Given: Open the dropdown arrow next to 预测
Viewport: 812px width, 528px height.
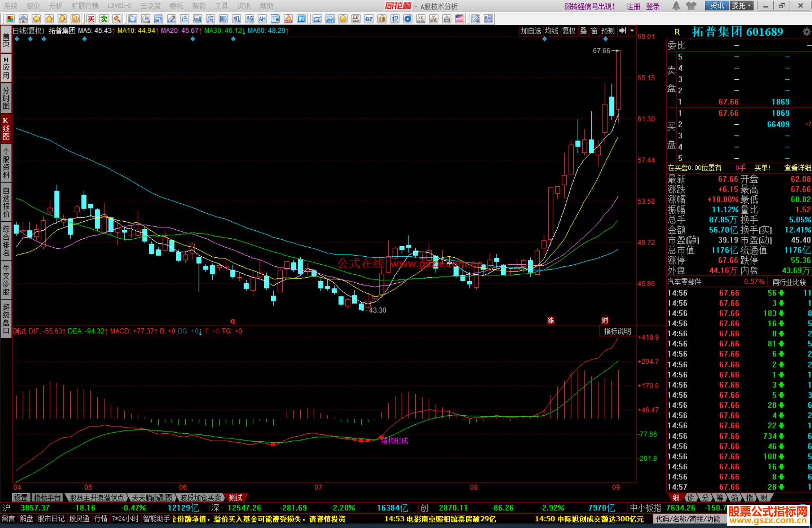Looking at the screenshot, I should 632,31.
